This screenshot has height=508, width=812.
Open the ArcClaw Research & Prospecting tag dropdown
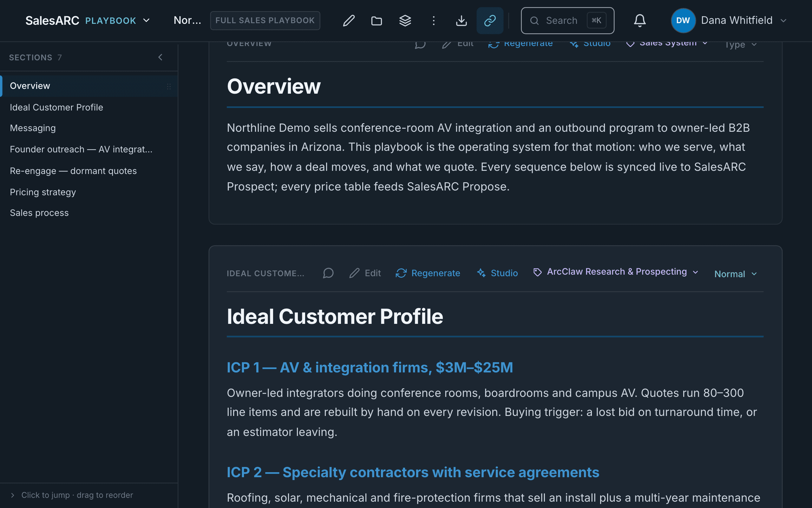tap(616, 272)
